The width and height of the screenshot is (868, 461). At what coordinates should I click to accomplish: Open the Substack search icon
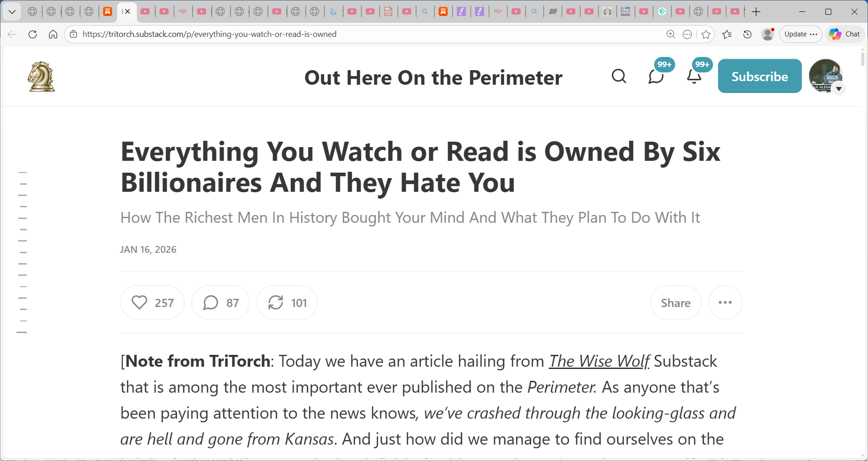[x=619, y=76]
